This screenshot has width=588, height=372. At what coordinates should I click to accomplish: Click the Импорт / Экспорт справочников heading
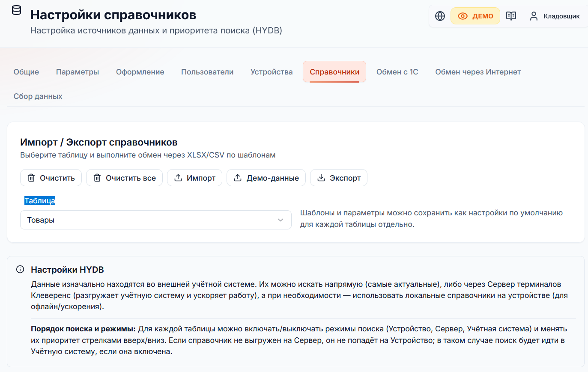click(x=99, y=142)
